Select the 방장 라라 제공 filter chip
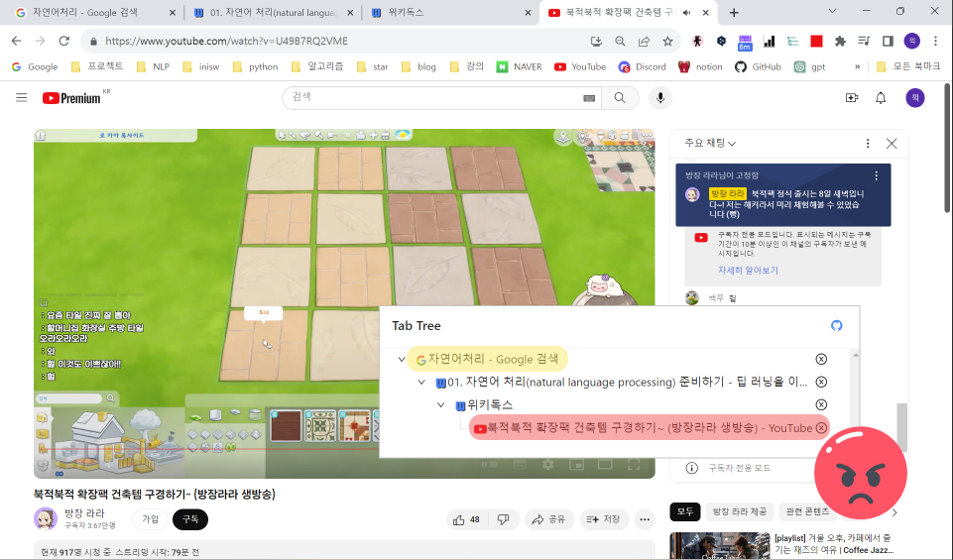Viewport: 953px width, 560px height. 739,512
